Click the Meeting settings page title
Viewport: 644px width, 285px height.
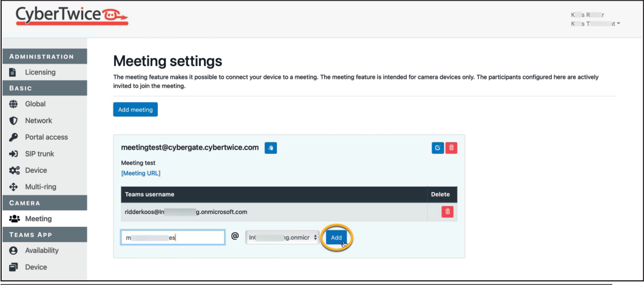[x=168, y=61]
